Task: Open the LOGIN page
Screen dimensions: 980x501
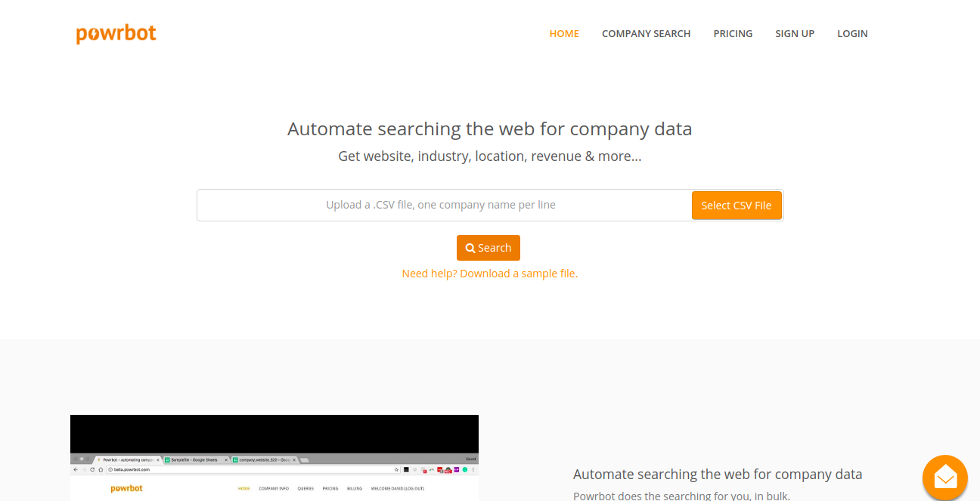Action: tap(852, 33)
